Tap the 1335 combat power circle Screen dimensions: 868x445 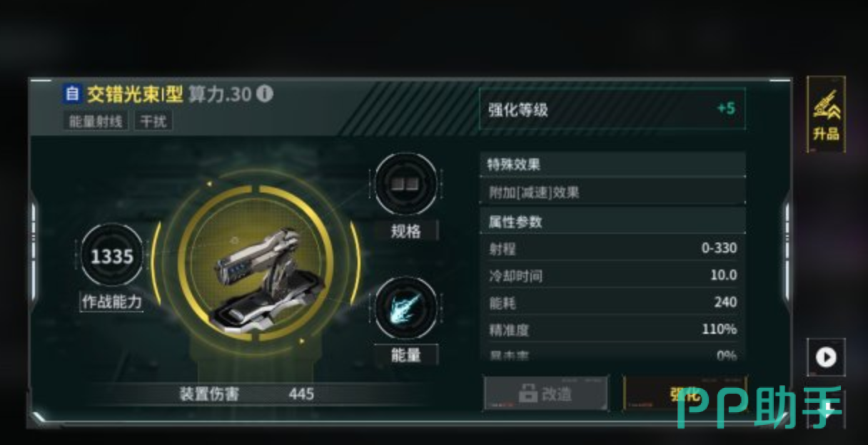112,257
